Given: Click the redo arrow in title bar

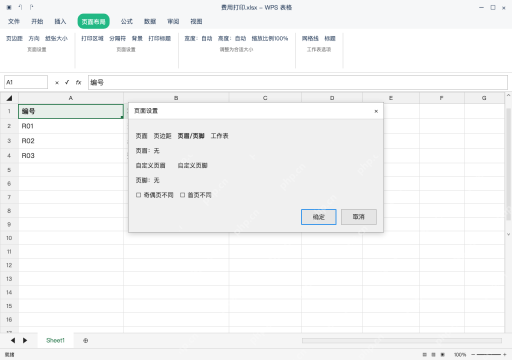Looking at the screenshot, I should tap(31, 7).
